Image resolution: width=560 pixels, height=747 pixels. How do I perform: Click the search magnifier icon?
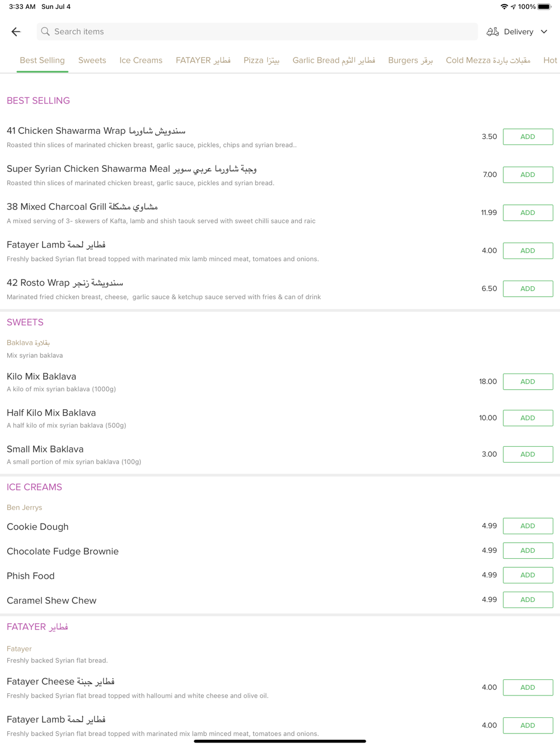(45, 32)
